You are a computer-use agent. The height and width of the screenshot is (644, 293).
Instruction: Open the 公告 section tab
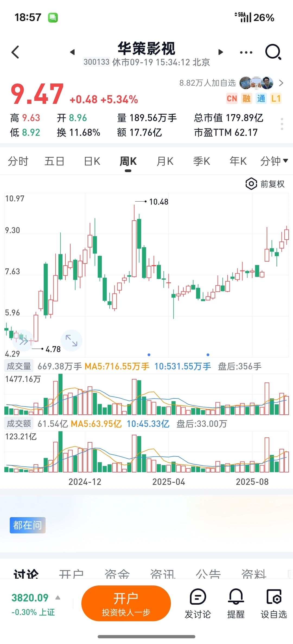208,574
